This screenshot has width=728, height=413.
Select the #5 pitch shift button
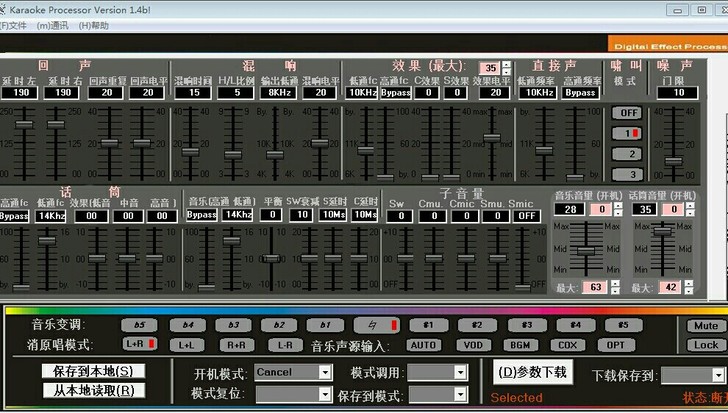[x=624, y=325]
